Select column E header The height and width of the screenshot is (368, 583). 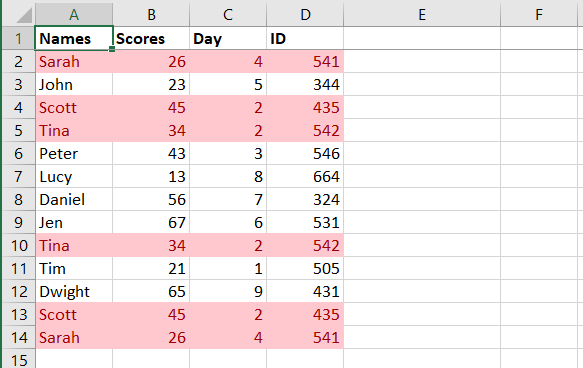pos(422,14)
